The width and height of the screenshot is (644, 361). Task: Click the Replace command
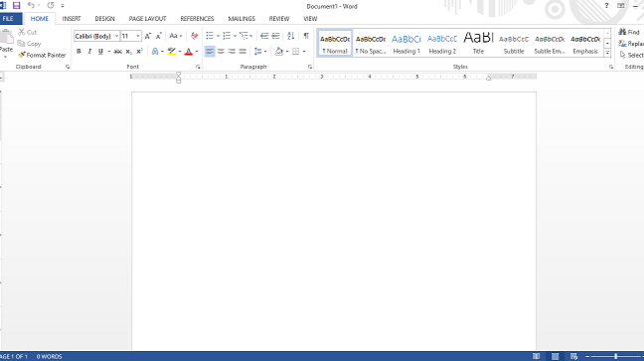(631, 44)
